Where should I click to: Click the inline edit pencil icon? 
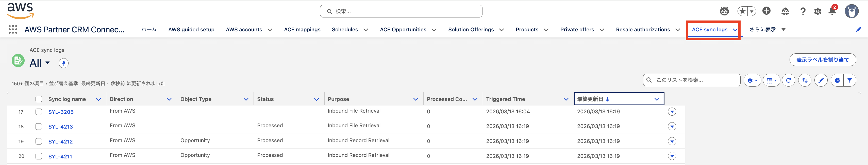point(821,80)
